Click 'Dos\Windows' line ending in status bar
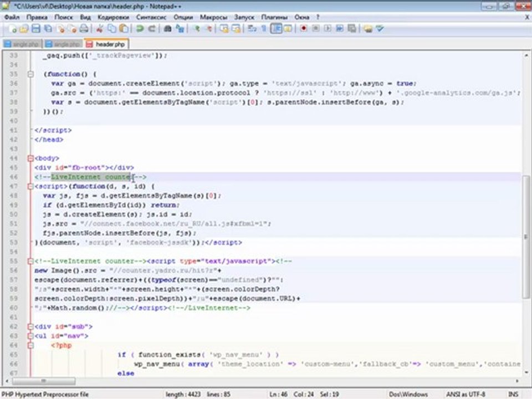The height and width of the screenshot is (399, 532). tap(408, 394)
